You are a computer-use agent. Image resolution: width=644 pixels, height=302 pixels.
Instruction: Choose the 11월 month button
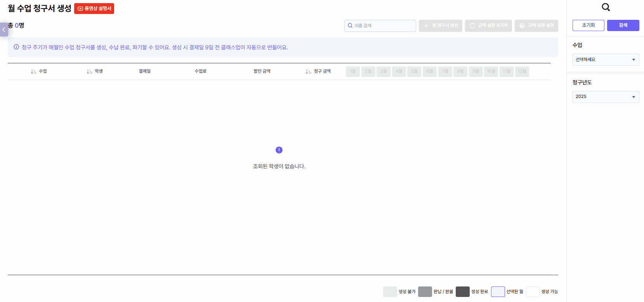click(507, 72)
